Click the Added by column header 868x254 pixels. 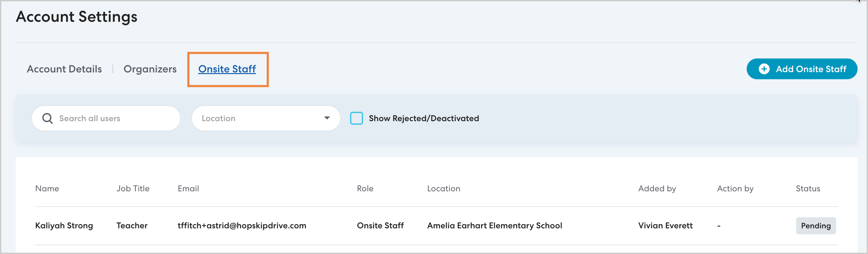point(657,188)
